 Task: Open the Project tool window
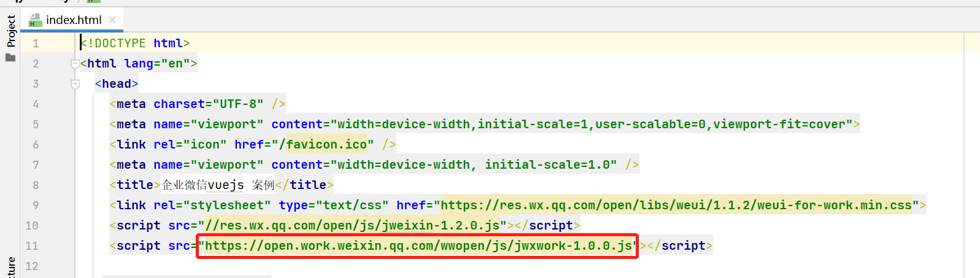tap(10, 31)
